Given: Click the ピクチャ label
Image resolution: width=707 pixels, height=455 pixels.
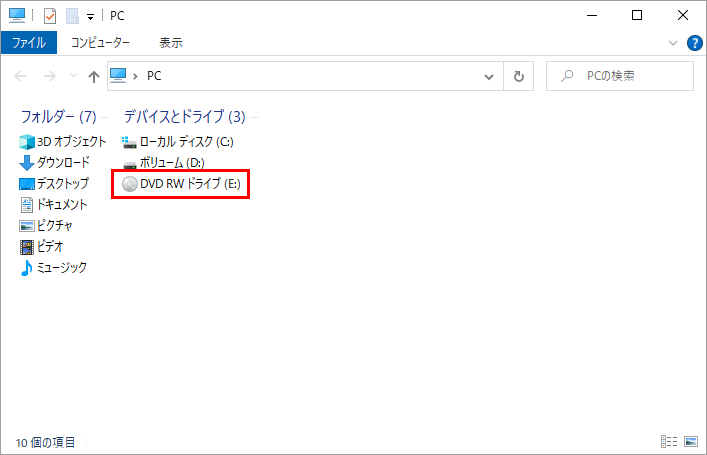Looking at the screenshot, I should (x=55, y=225).
